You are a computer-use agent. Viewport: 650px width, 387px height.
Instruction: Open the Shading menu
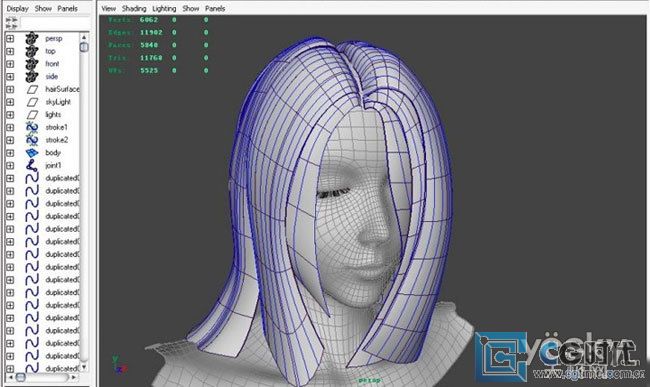[134, 8]
